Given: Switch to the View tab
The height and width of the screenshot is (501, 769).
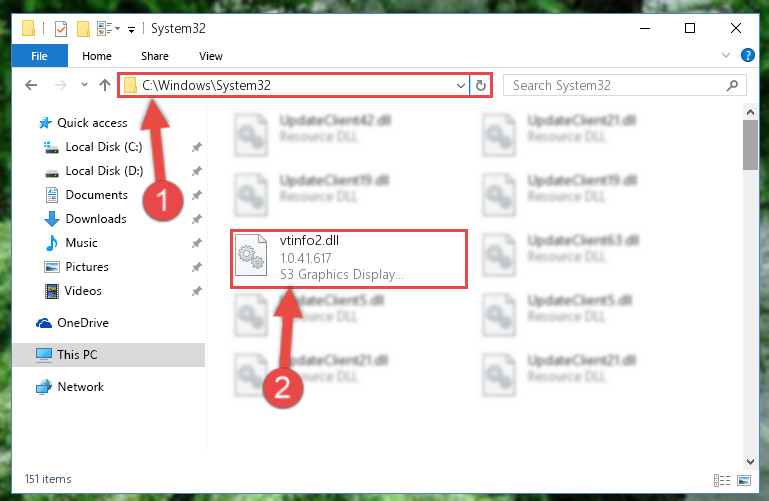Looking at the screenshot, I should click(210, 56).
